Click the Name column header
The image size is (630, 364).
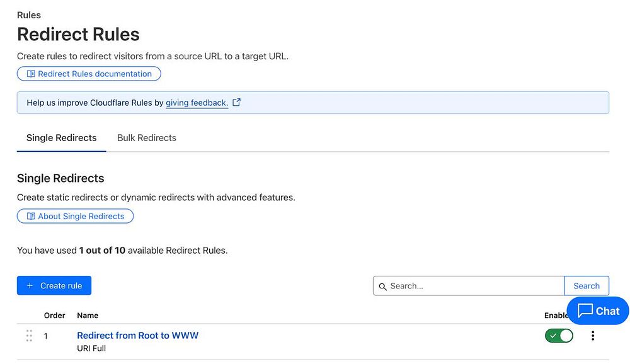(x=88, y=316)
